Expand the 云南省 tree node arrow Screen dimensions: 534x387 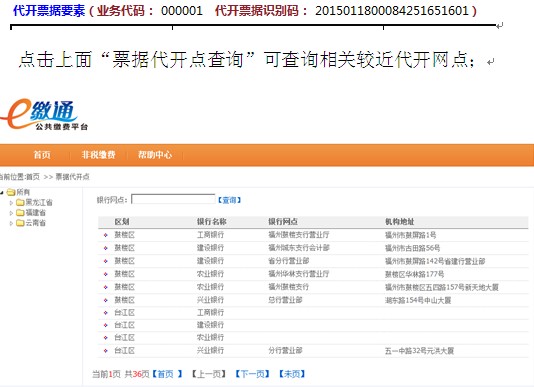point(11,223)
